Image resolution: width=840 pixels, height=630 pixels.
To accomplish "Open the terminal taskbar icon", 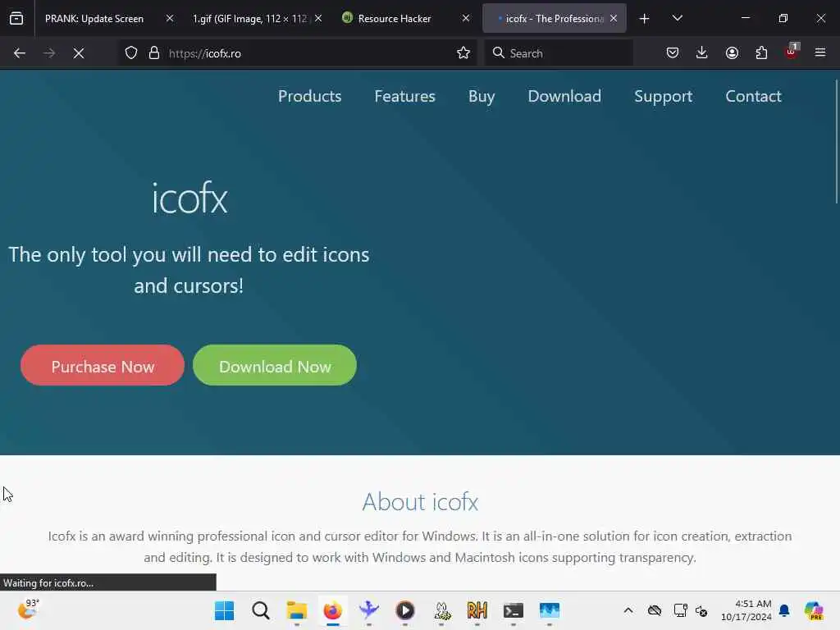I will coord(514,610).
